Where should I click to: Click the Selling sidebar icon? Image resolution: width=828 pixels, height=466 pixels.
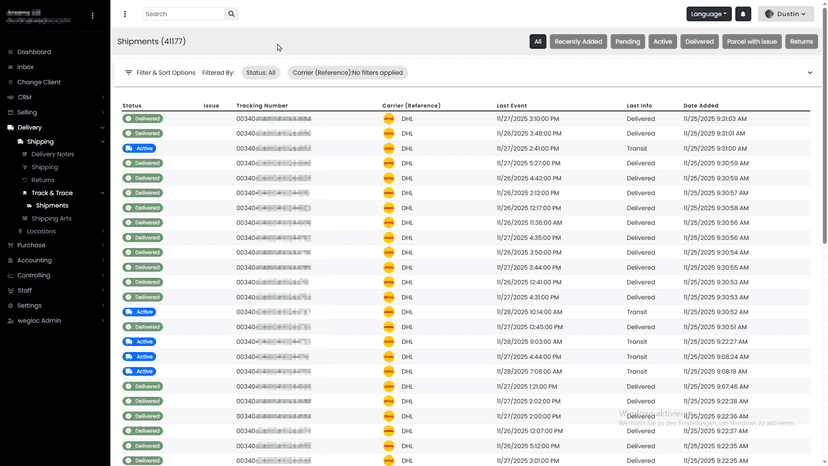point(10,112)
